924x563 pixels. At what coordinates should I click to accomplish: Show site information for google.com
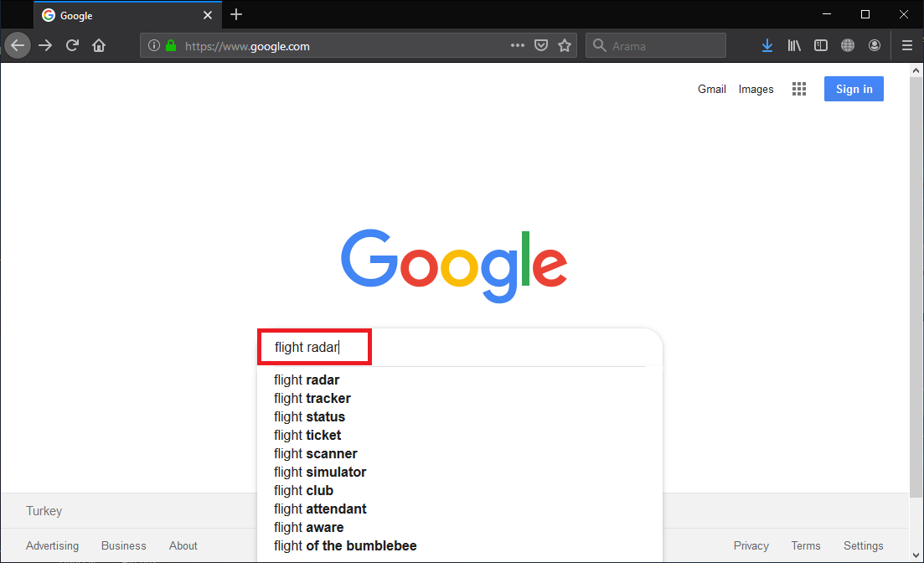coord(154,46)
